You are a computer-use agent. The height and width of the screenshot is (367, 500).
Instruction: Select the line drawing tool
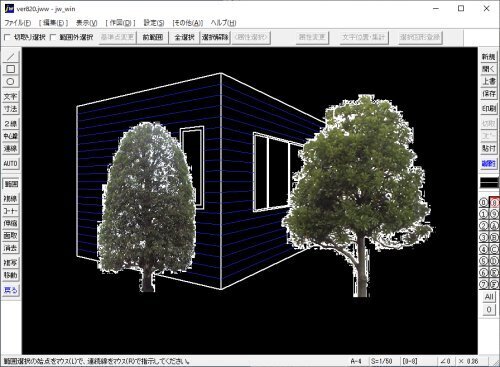11,57
